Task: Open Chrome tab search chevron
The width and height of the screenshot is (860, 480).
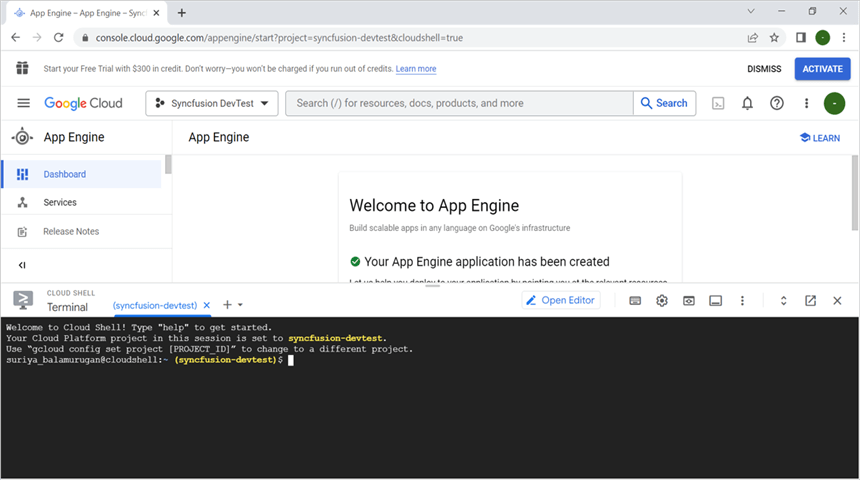Action: [751, 12]
